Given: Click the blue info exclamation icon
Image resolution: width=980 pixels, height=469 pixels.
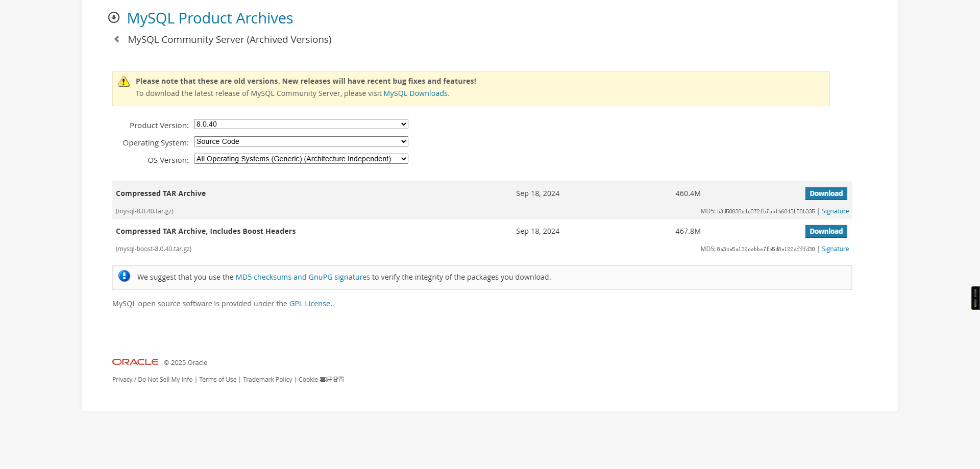Looking at the screenshot, I should tap(125, 276).
